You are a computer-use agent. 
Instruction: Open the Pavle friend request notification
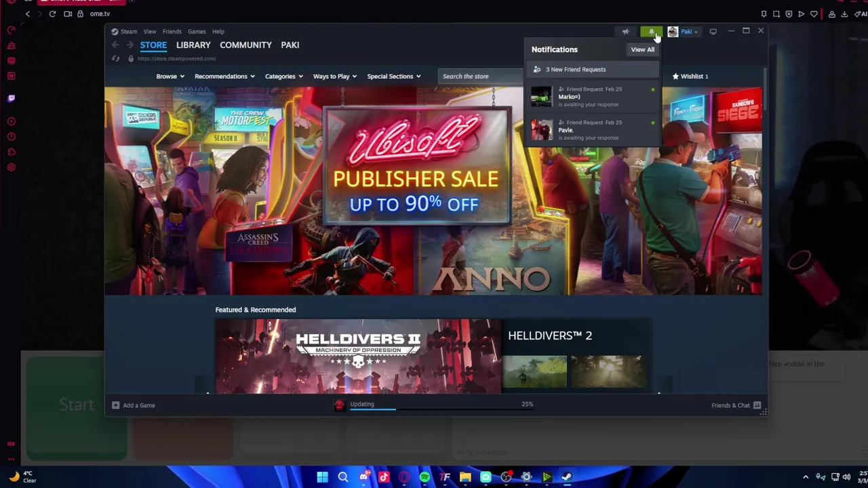point(593,129)
